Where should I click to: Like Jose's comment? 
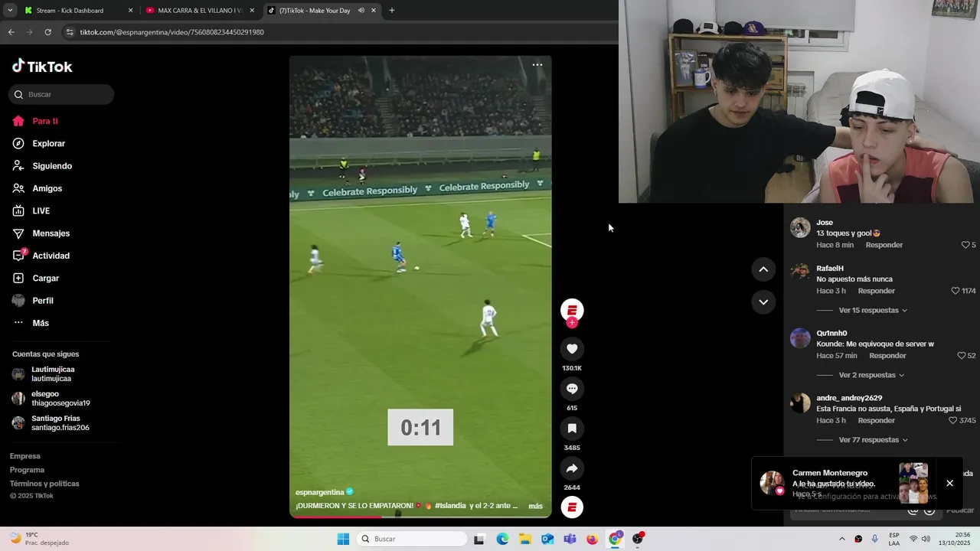coord(965,245)
